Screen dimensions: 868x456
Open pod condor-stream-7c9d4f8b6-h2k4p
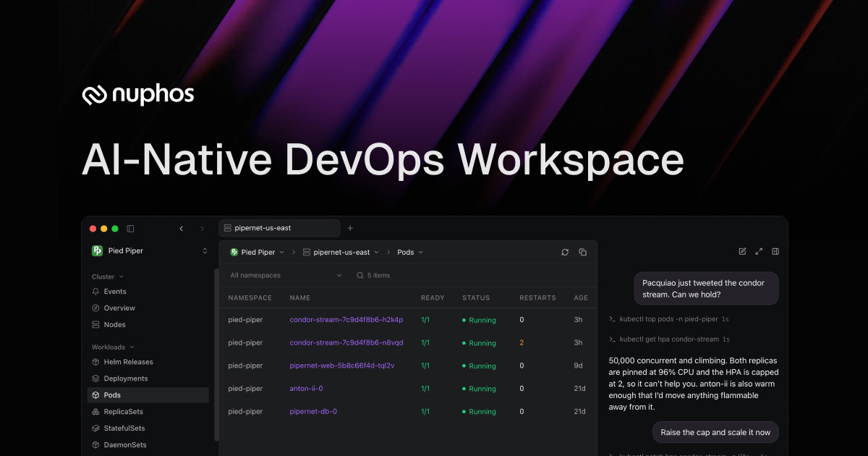point(346,320)
